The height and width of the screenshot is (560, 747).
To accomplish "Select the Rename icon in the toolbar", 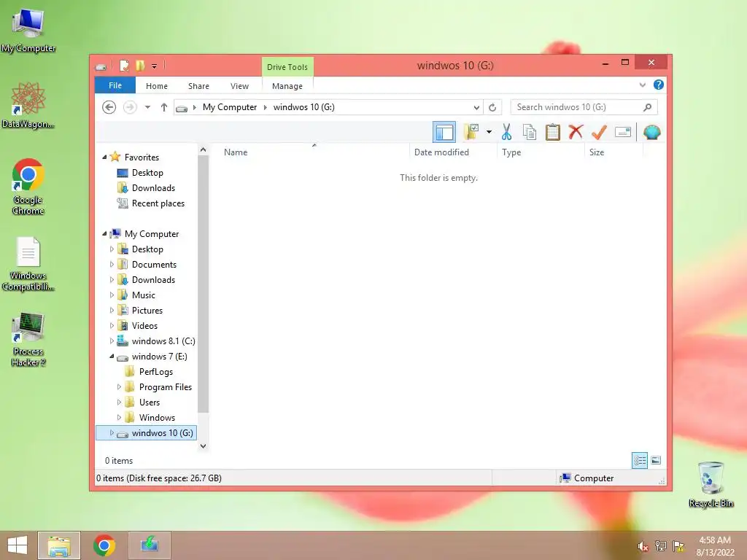I will 623,132.
